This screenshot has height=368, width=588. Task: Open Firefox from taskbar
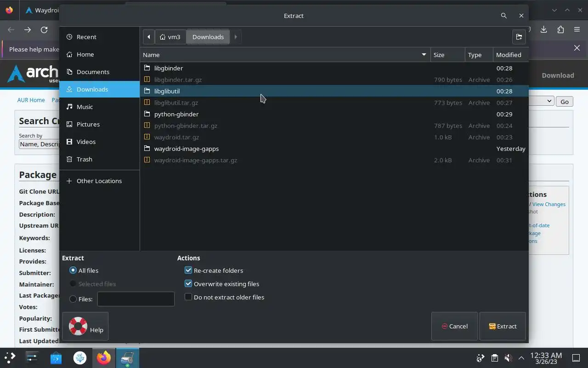point(104,357)
